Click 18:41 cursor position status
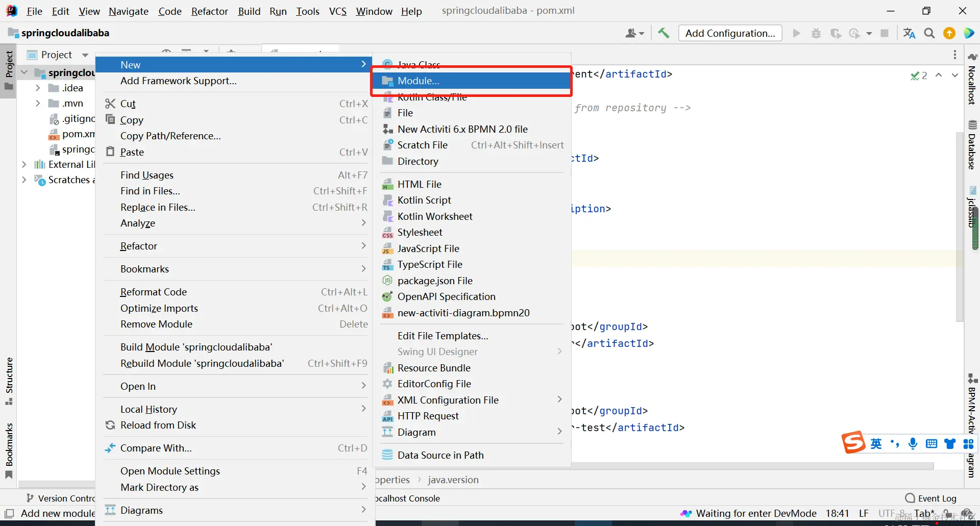The width and height of the screenshot is (980, 526). [837, 513]
